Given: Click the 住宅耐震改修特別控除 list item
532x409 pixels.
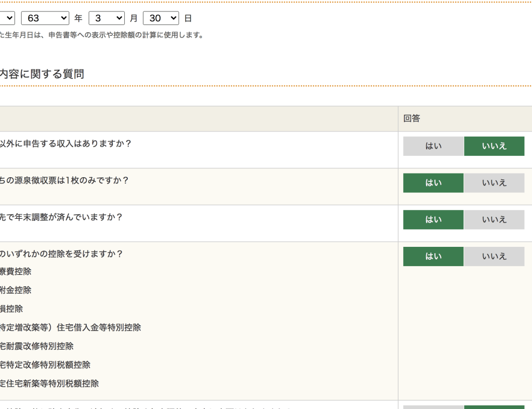Looking at the screenshot, I should pyautogui.click(x=37, y=346).
